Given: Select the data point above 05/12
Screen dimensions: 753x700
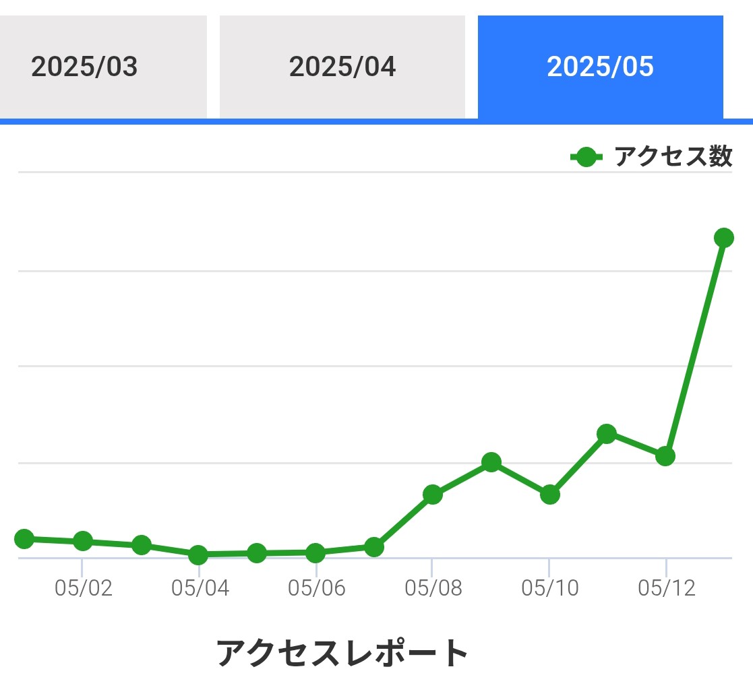Looking at the screenshot, I should tap(665, 456).
